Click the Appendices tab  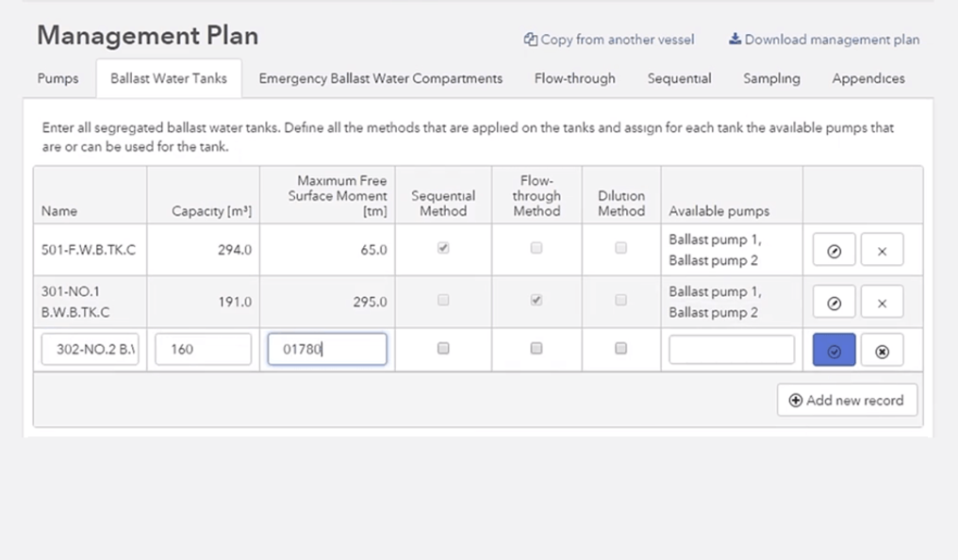(867, 79)
